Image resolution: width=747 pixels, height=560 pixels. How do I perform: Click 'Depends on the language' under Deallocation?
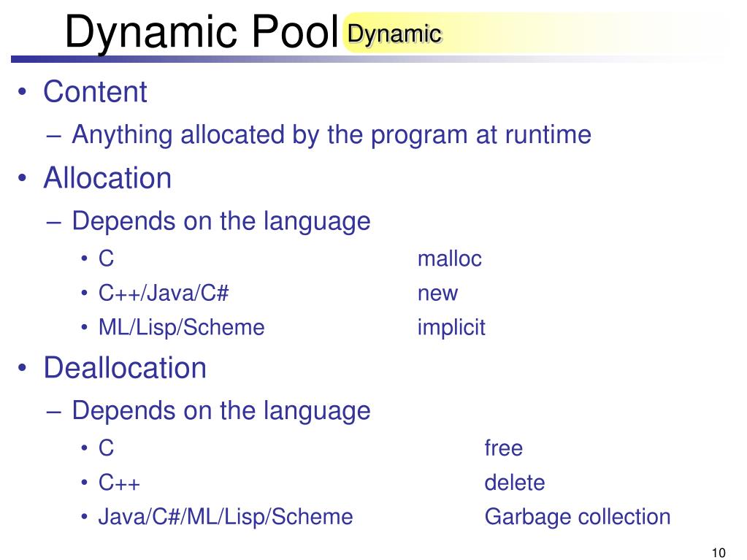[221, 411]
